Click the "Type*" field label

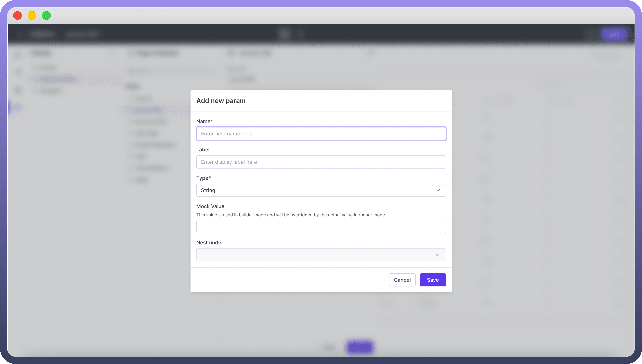tap(203, 178)
